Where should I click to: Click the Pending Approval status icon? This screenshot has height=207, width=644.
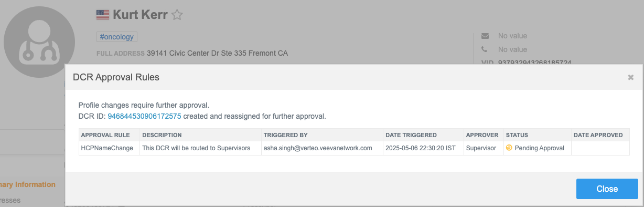point(509,148)
